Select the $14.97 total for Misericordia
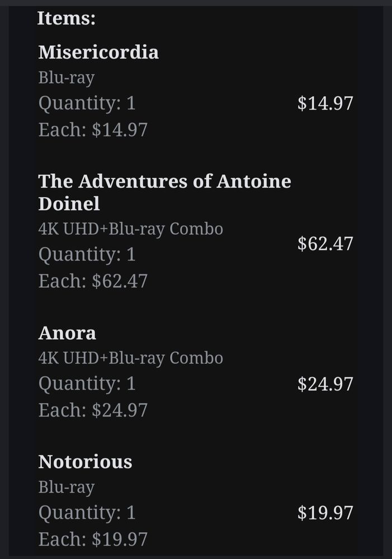Image resolution: width=392 pixels, height=559 pixels. [325, 103]
